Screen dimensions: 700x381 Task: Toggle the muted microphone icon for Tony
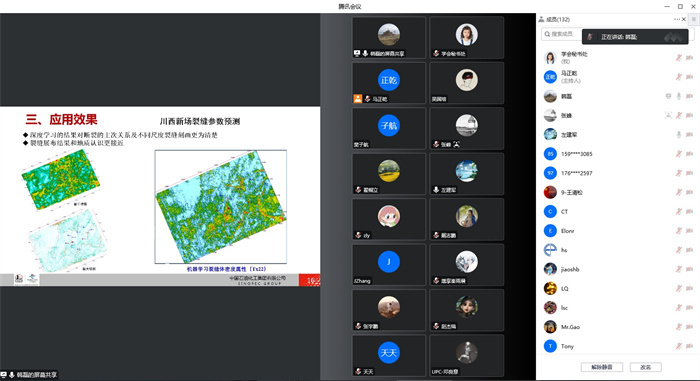(x=679, y=346)
